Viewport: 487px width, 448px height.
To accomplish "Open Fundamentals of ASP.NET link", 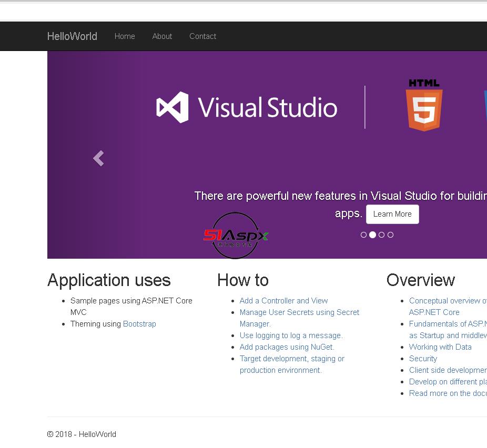I will (x=448, y=329).
